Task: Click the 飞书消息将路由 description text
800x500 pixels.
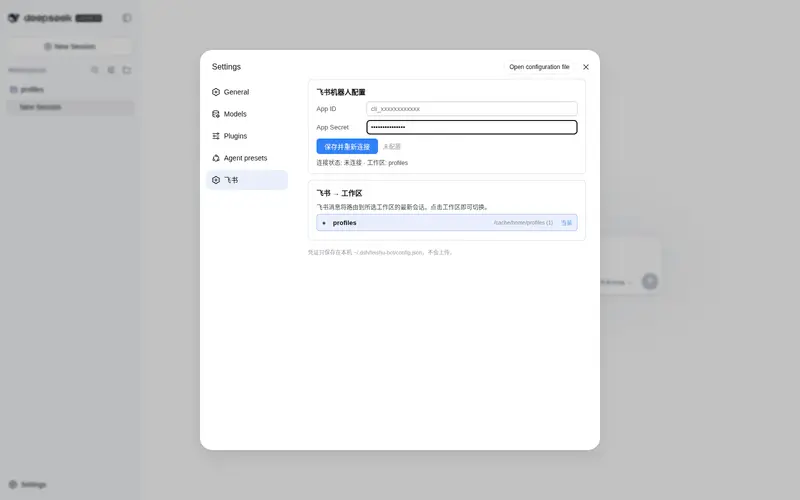Action: pyautogui.click(x=403, y=207)
